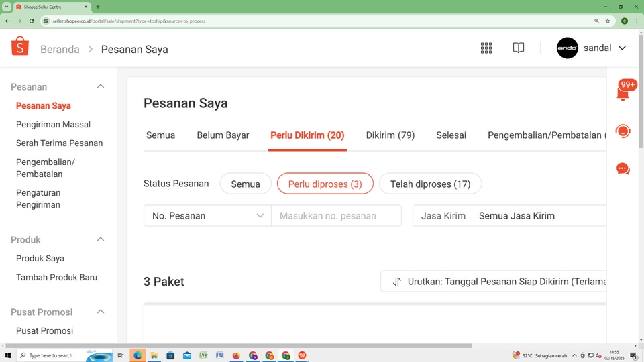Switch to the Pengembalian/Pembatalan tab
This screenshot has width=644, height=362.
[546, 135]
